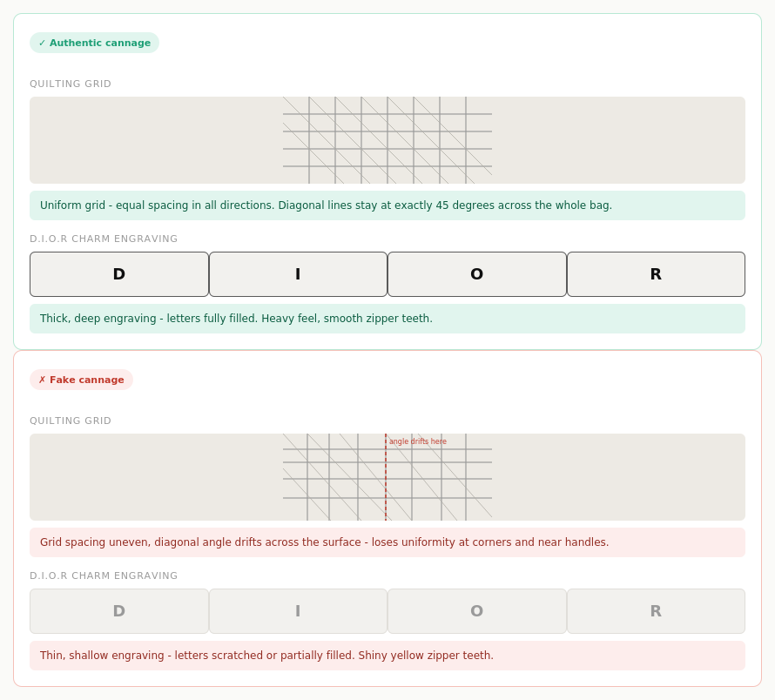Click the fake uneven quilting grid diagram
Viewport: 775px width, 700px height.
pos(387,477)
